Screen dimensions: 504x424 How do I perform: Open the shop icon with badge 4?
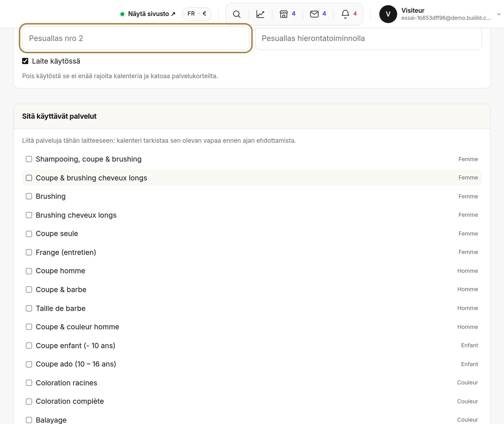click(x=287, y=14)
